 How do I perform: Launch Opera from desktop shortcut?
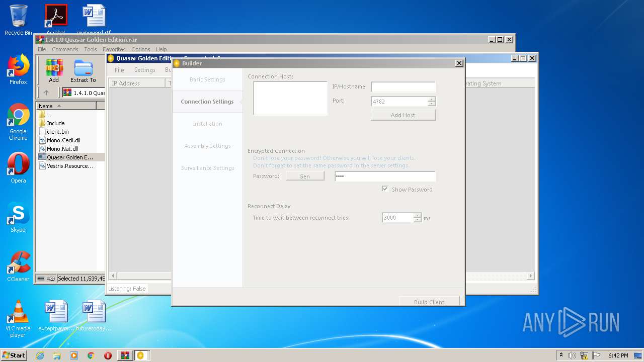pos(18,168)
